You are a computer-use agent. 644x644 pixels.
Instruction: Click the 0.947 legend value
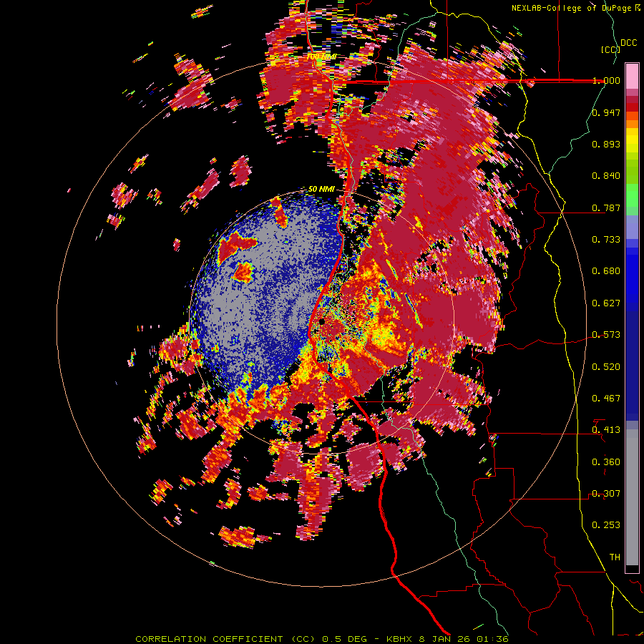click(x=606, y=112)
